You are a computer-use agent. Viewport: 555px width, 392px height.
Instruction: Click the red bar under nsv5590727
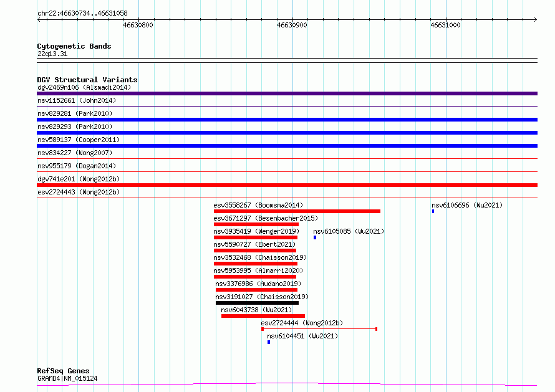(255, 251)
